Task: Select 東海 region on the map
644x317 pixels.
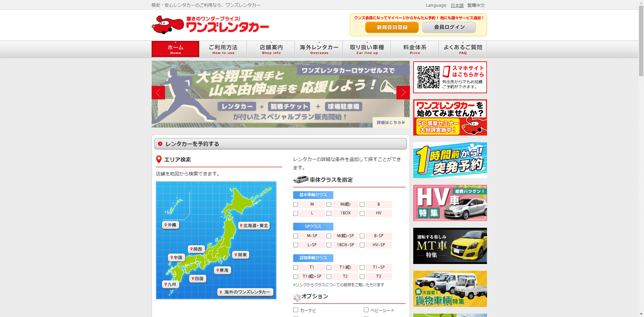Action: click(222, 270)
